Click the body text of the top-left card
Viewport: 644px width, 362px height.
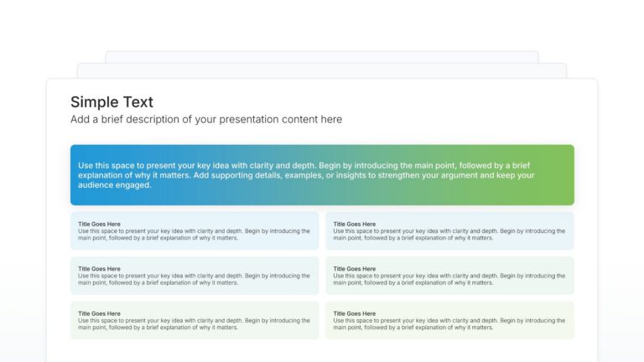tap(194, 235)
